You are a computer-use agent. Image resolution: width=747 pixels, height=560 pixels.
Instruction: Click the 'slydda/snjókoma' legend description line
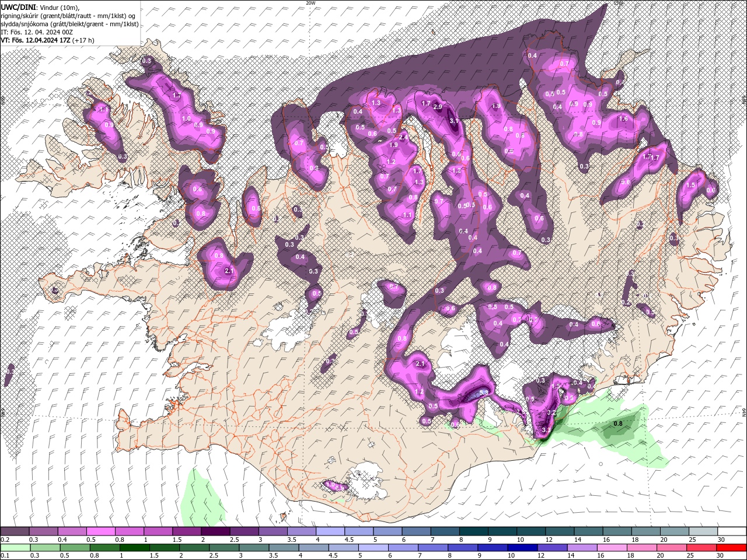pyautogui.click(x=69, y=23)
